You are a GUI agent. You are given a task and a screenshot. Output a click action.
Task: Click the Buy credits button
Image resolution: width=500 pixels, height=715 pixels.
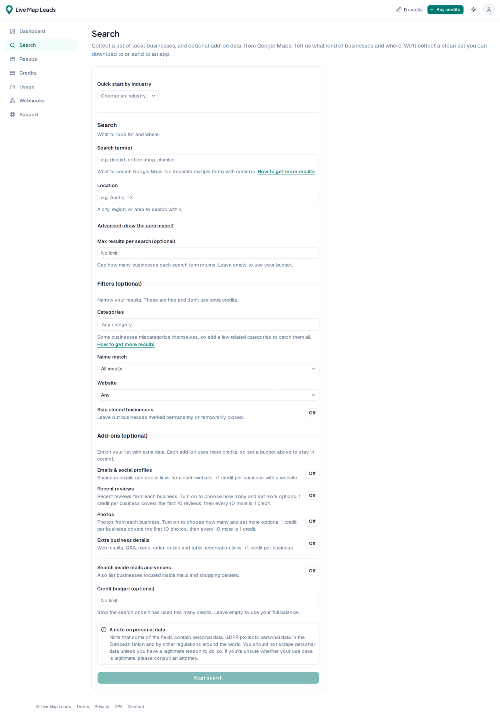pos(445,10)
